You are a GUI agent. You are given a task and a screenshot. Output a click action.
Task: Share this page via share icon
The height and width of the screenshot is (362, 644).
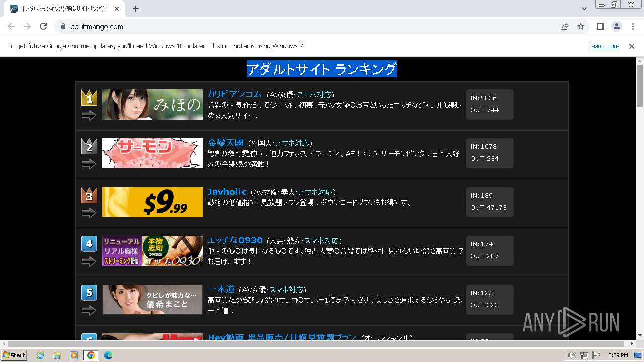tap(565, 26)
